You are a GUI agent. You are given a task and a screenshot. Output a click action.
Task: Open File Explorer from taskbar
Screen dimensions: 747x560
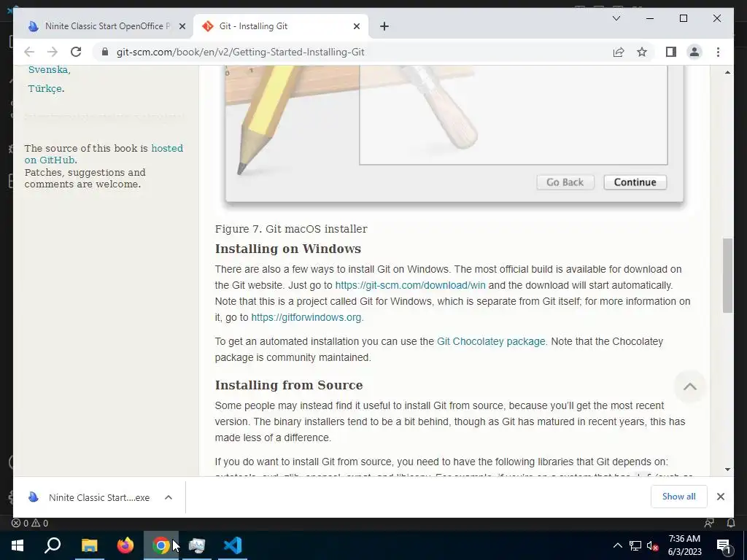[89, 545]
